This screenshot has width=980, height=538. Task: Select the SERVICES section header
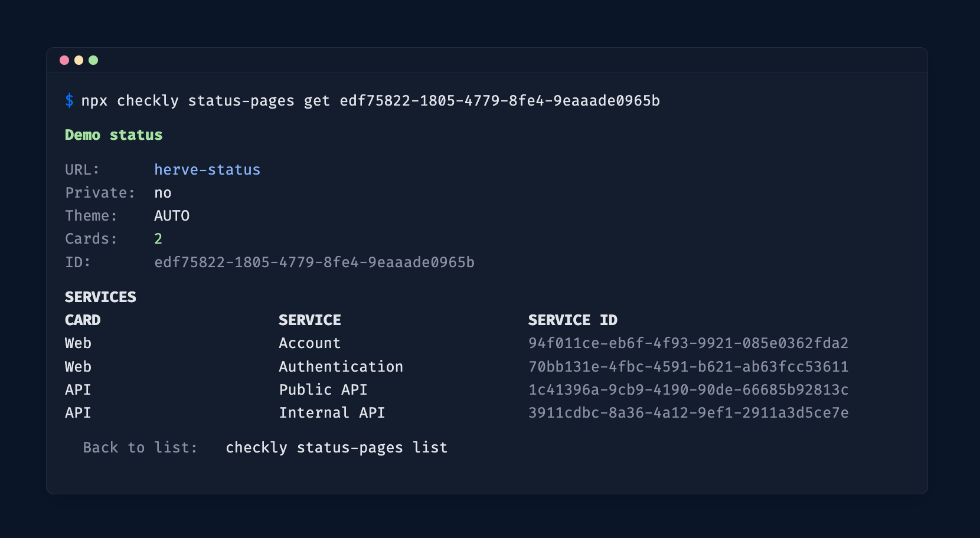click(100, 297)
